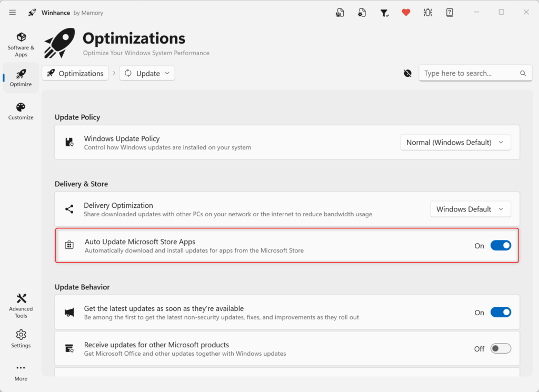Disable Auto Update Microsoft Store Apps
539x392 pixels.
tap(501, 245)
